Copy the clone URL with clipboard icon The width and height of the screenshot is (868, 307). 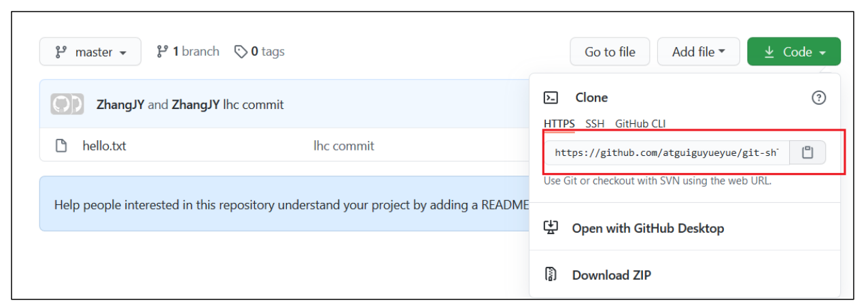[x=807, y=152]
